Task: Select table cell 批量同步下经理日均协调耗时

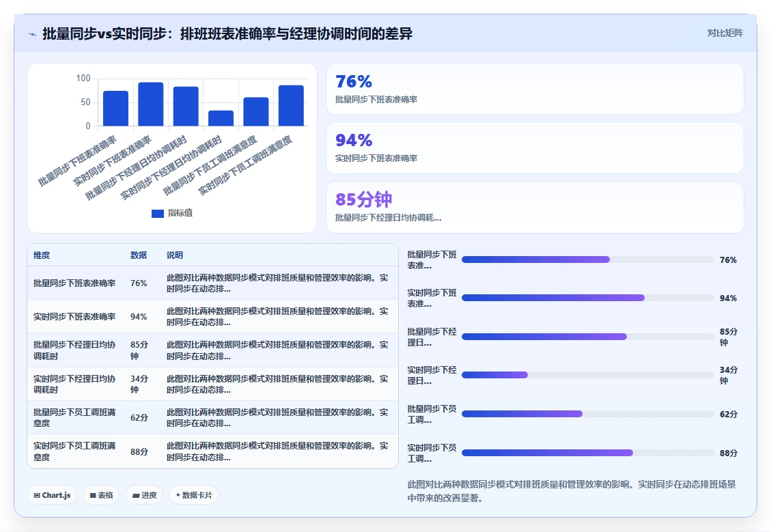Action: pos(74,350)
